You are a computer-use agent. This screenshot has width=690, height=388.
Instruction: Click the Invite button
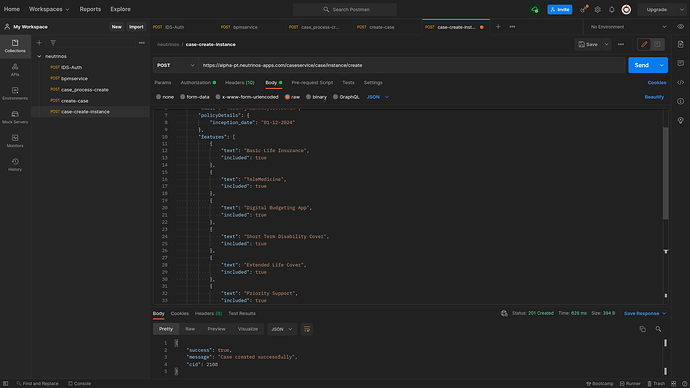pyautogui.click(x=560, y=9)
